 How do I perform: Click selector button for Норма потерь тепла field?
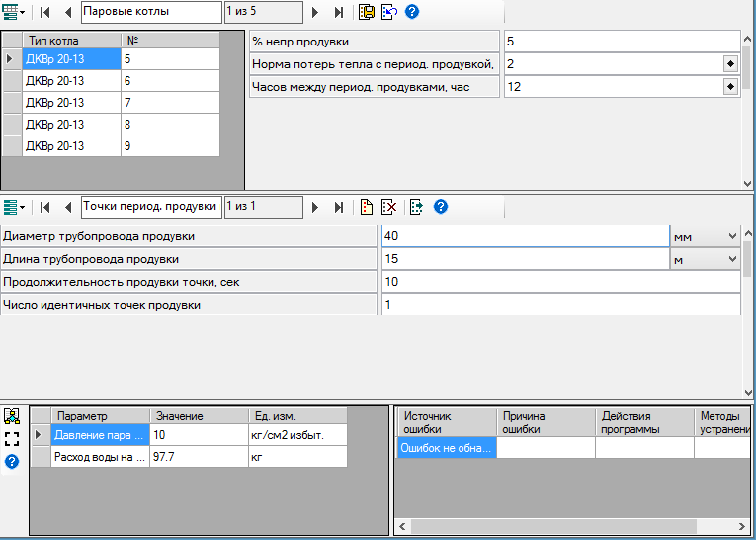tap(730, 64)
